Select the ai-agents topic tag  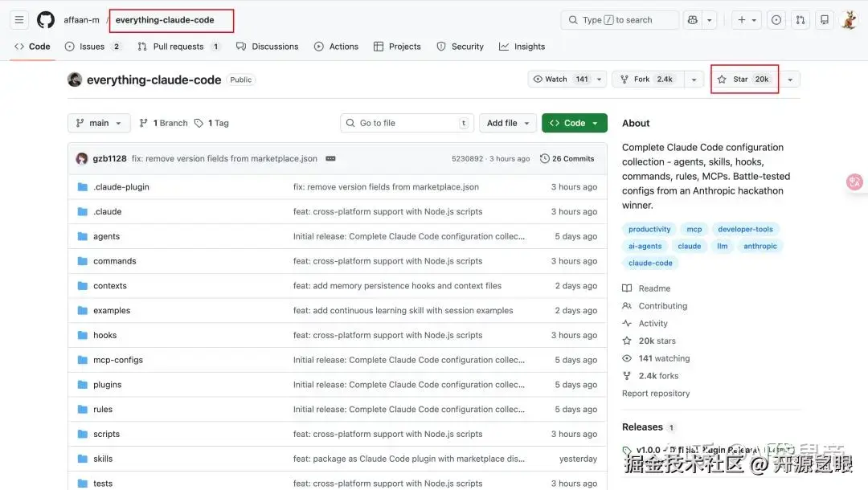pyautogui.click(x=645, y=246)
